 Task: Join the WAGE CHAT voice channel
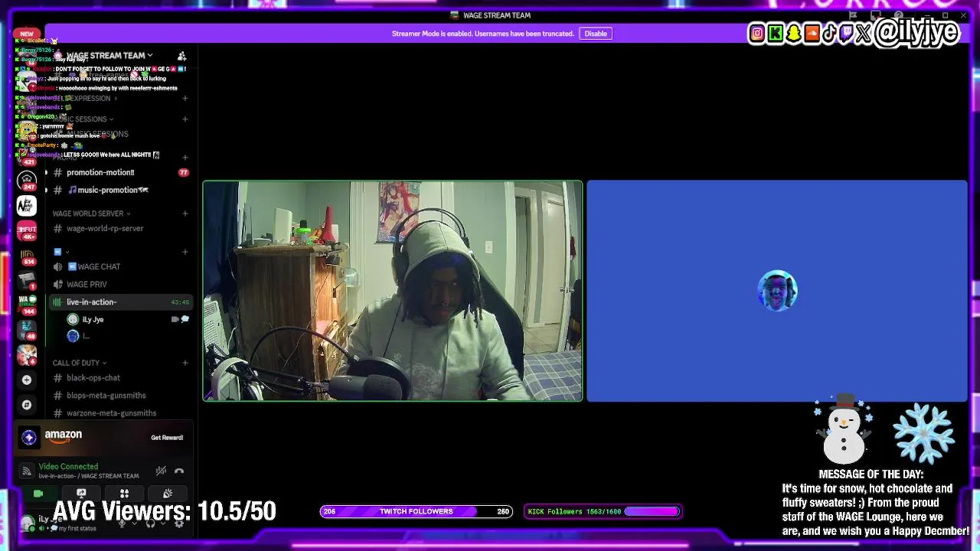(120, 266)
